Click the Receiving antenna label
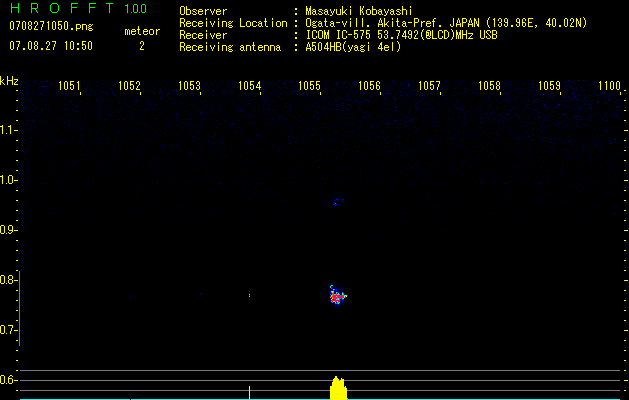The height and width of the screenshot is (400, 629). click(230, 47)
